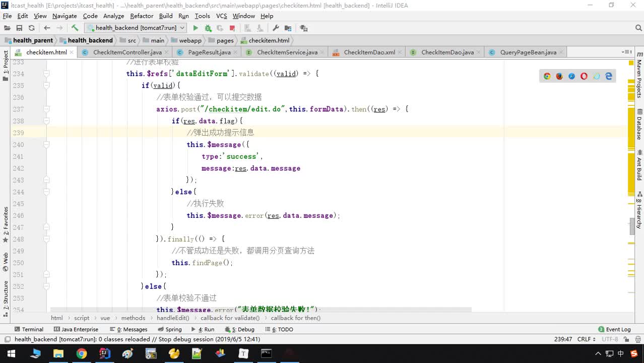Open Google Chrome from the Windows taskbar
This screenshot has height=363, width=644.
[82, 353]
